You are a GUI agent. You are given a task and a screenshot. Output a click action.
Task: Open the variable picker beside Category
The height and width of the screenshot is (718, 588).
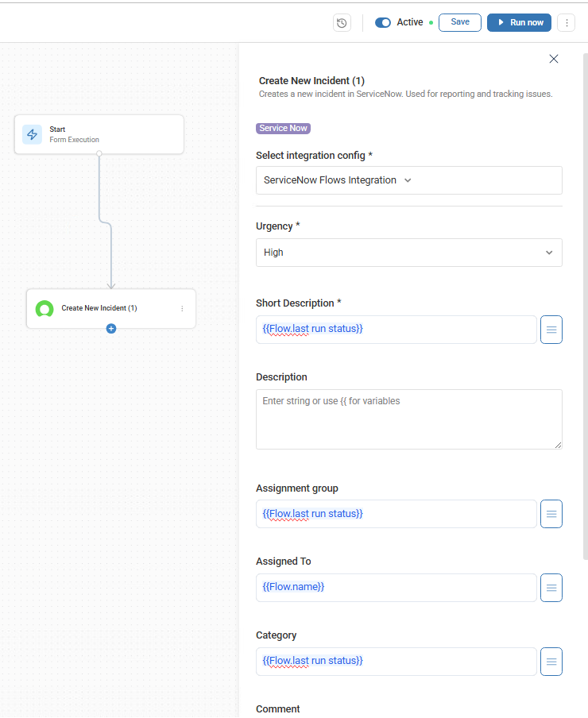click(551, 661)
